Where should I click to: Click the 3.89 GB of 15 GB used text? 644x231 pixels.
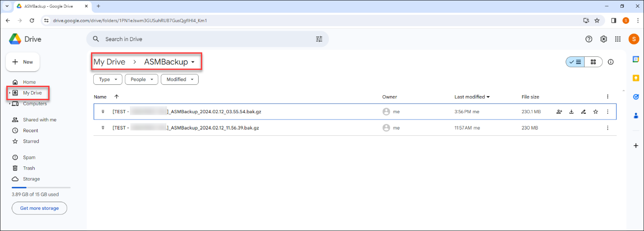[35, 194]
